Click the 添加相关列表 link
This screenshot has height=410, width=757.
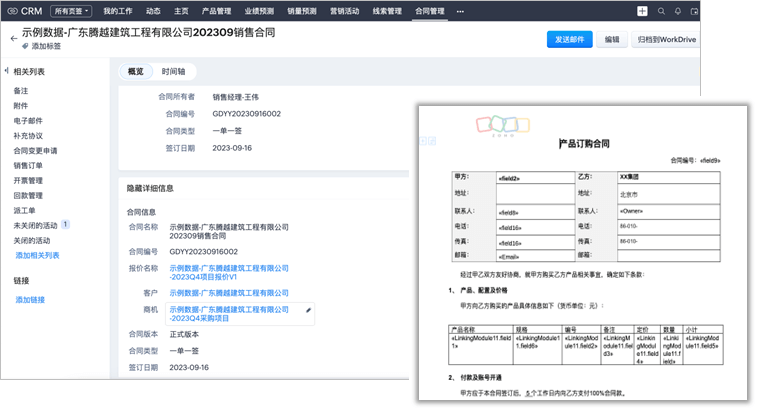37,255
